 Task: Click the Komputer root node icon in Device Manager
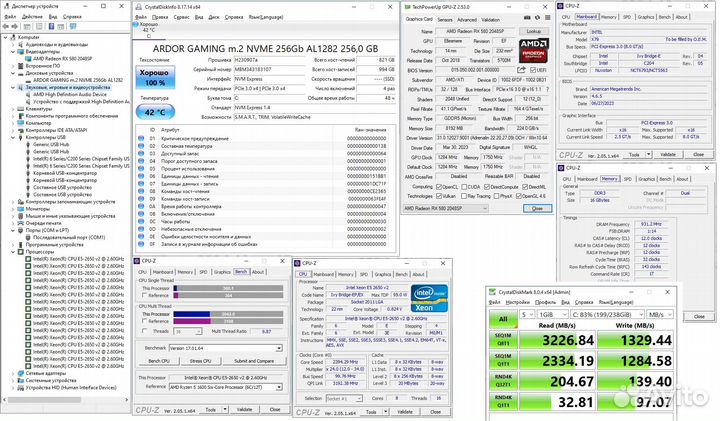(x=13, y=37)
